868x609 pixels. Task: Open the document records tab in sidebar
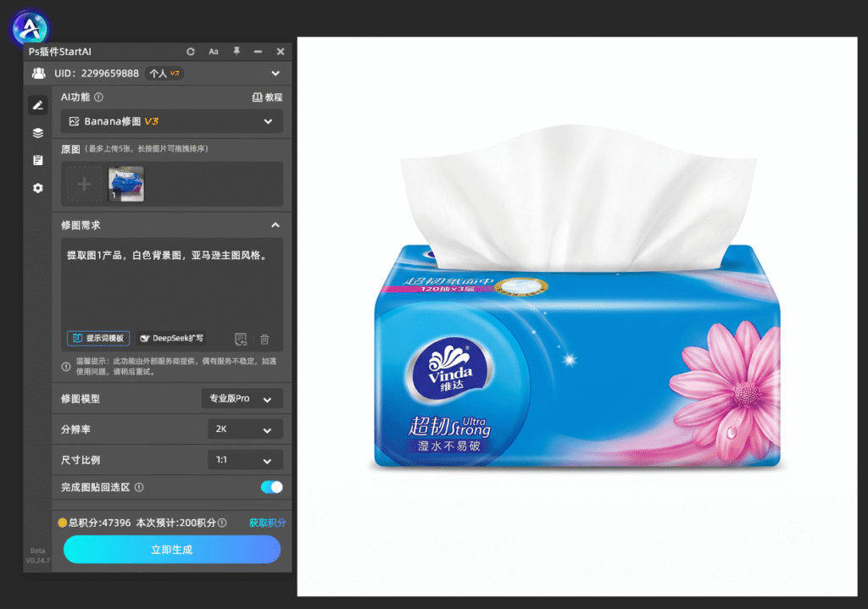pyautogui.click(x=37, y=160)
